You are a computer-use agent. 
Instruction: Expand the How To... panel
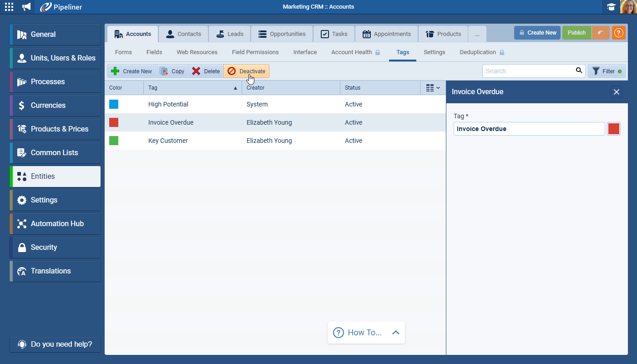395,333
